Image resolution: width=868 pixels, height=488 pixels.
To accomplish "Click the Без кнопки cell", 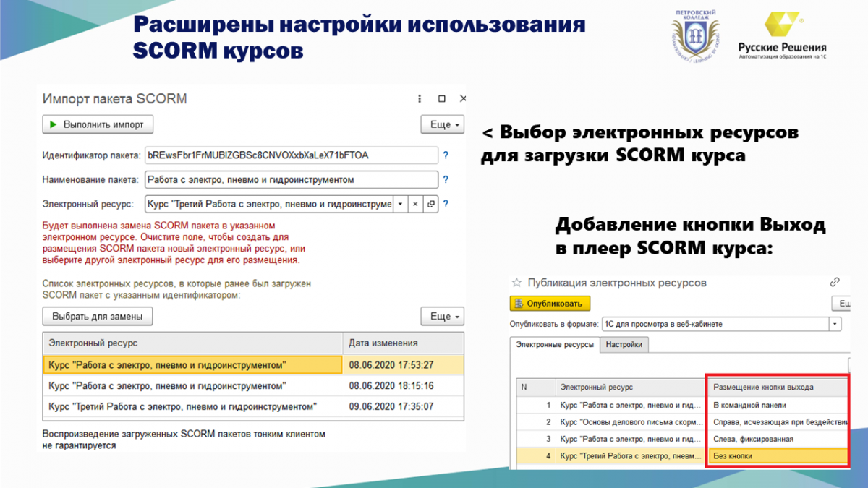I will coord(777,457).
